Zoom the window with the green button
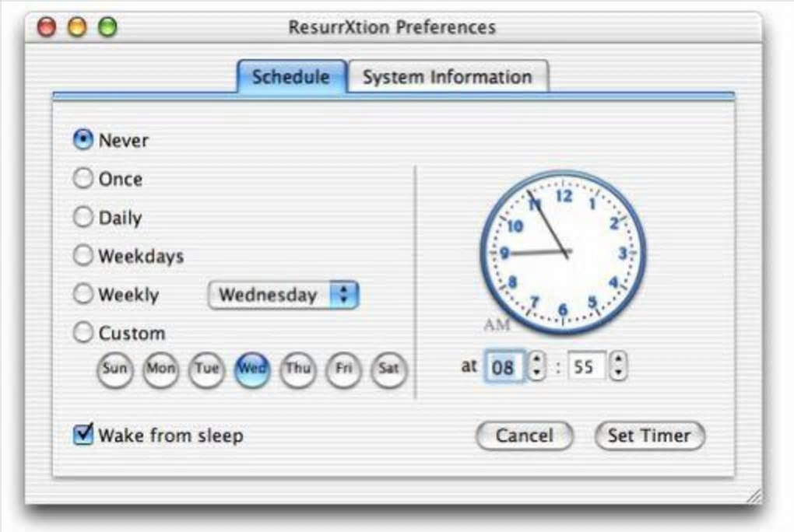Viewport: 794px width, 532px height. coord(107,26)
